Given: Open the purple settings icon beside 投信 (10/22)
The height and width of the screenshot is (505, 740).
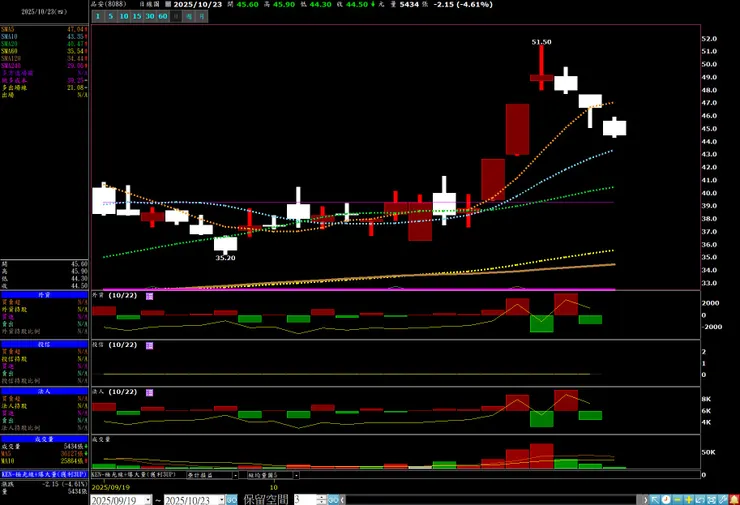Looking at the screenshot, I should (149, 345).
